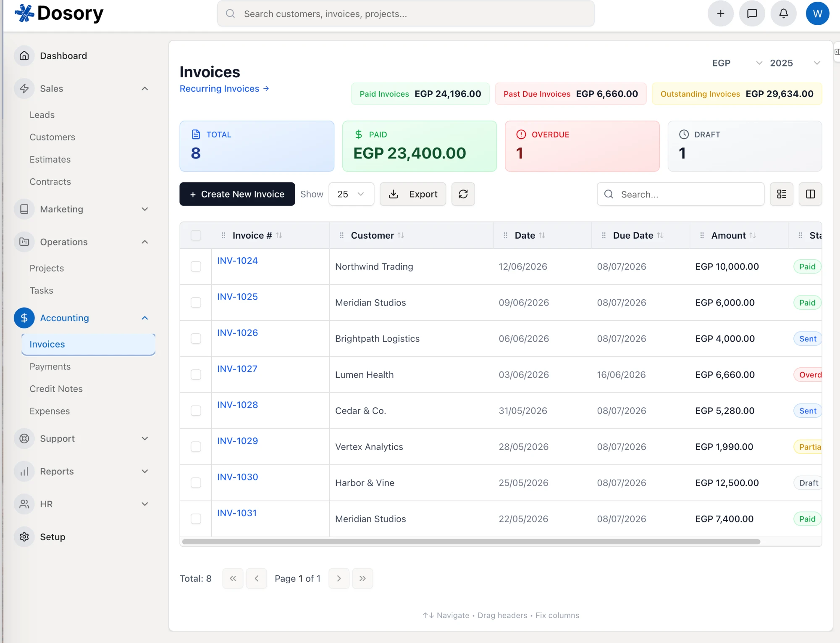Tick the checkbox for invoice INV-1024
The height and width of the screenshot is (643, 840).
tap(196, 266)
